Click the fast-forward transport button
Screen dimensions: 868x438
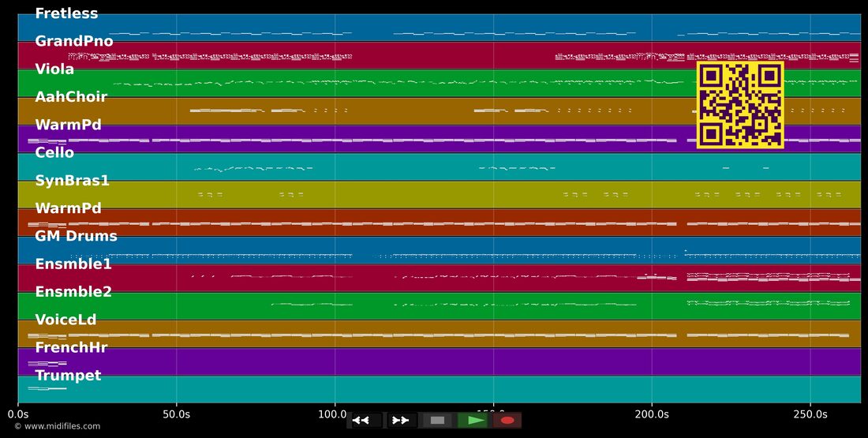pyautogui.click(x=402, y=421)
